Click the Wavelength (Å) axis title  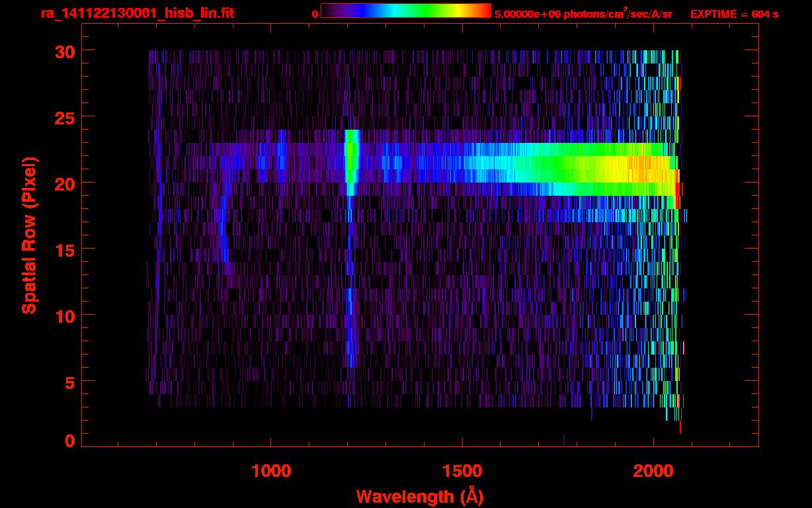420,495
